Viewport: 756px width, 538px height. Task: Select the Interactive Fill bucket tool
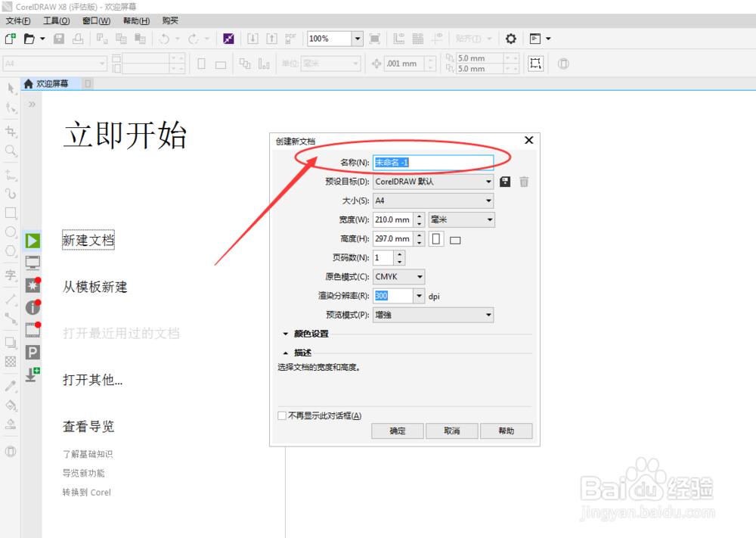point(11,406)
